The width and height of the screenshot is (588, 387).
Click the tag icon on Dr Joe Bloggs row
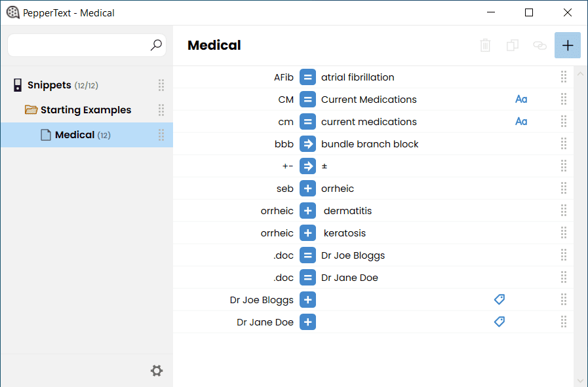[499, 299]
